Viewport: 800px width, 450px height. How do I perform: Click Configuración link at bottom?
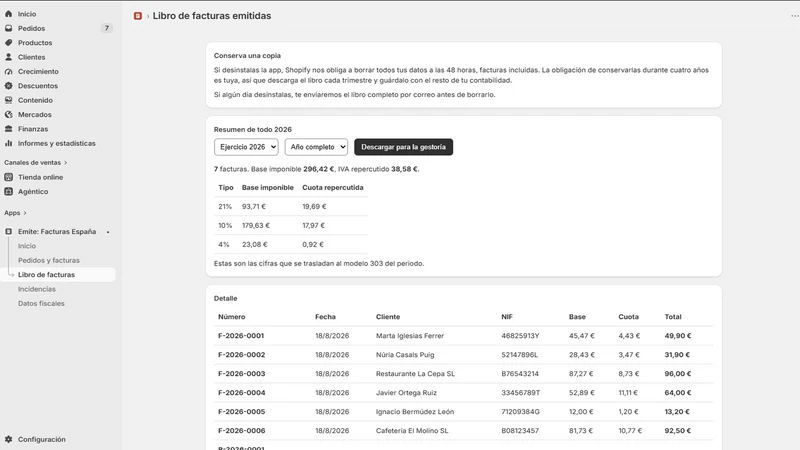click(42, 439)
